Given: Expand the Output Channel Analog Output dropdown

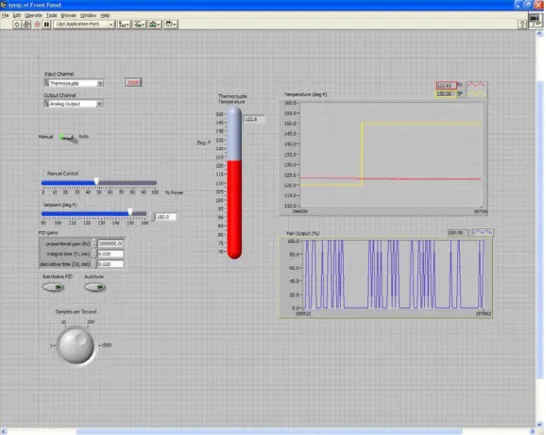Looking at the screenshot, I should click(x=100, y=104).
